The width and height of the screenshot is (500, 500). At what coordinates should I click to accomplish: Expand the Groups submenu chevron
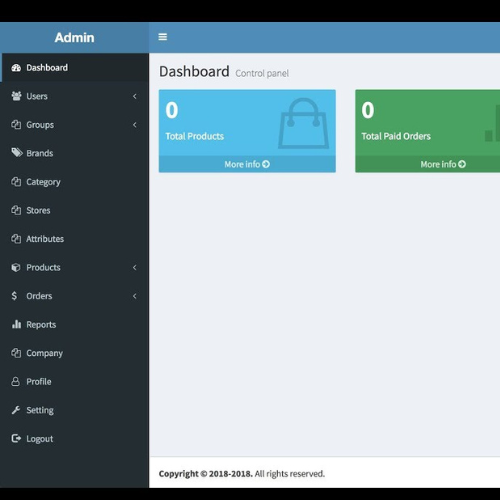tap(135, 125)
